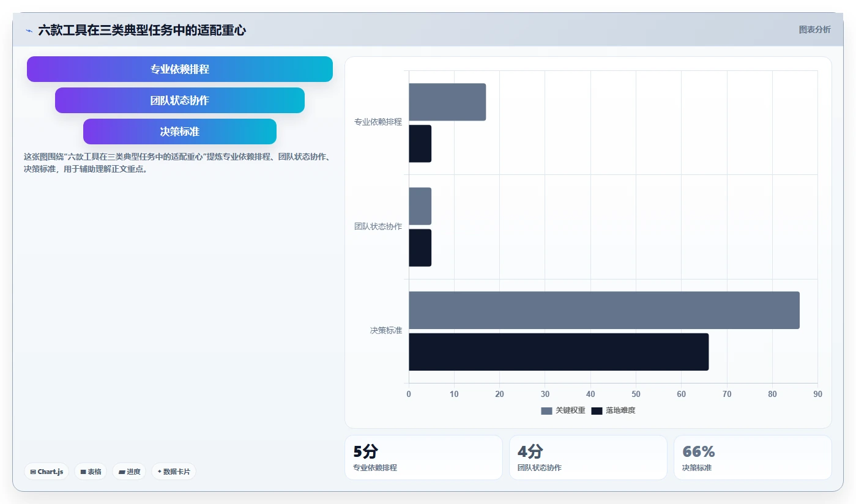Click the 落地难度 bar for 决策标准
856x504 pixels.
(x=559, y=352)
